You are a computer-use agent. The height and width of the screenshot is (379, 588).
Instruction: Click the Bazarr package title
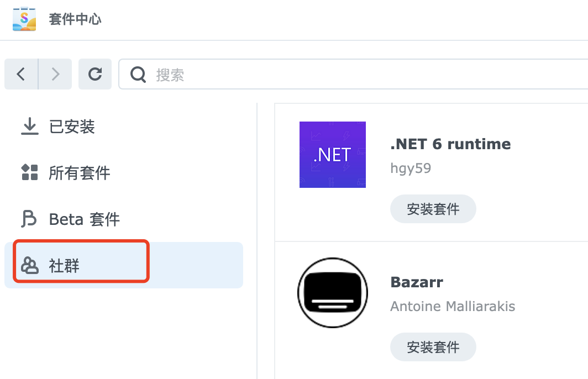click(417, 282)
